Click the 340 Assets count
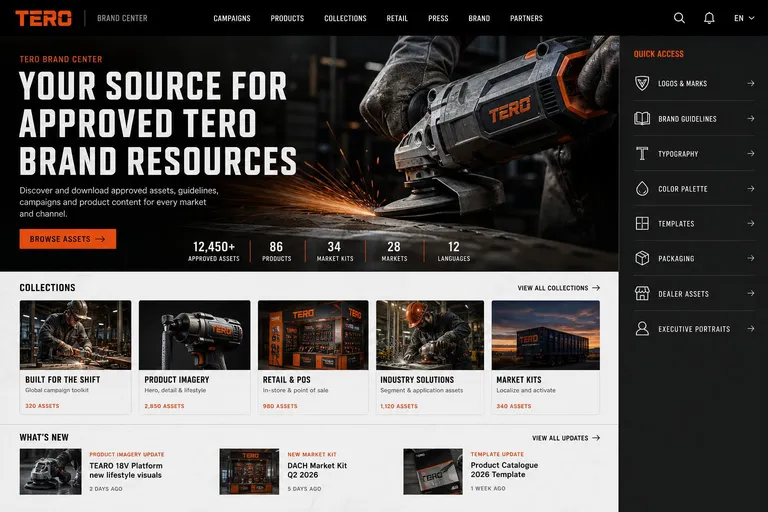The image size is (768, 512). click(x=514, y=406)
